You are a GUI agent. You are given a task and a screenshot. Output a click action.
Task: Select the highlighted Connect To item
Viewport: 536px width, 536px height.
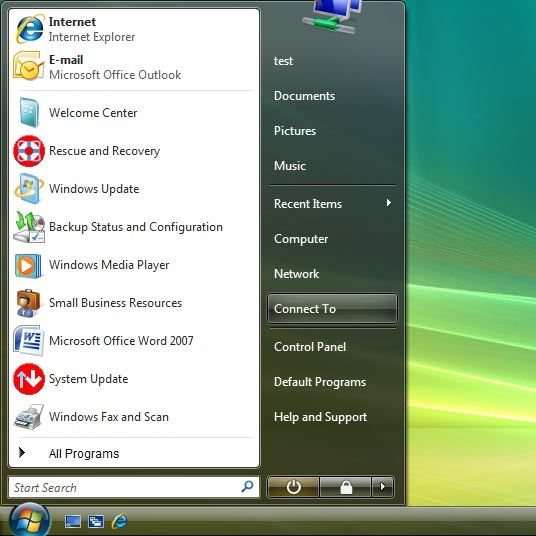pyautogui.click(x=332, y=308)
